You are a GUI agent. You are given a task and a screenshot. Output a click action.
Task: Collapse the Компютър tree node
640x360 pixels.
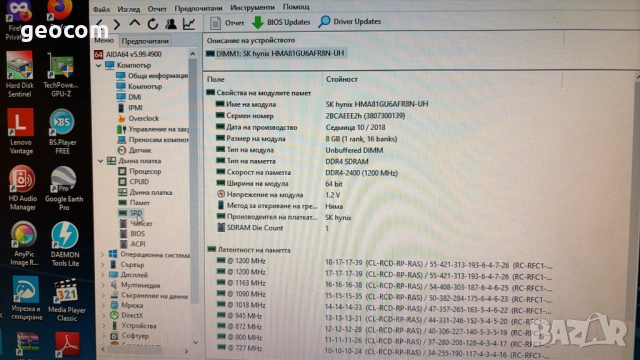[x=99, y=65]
